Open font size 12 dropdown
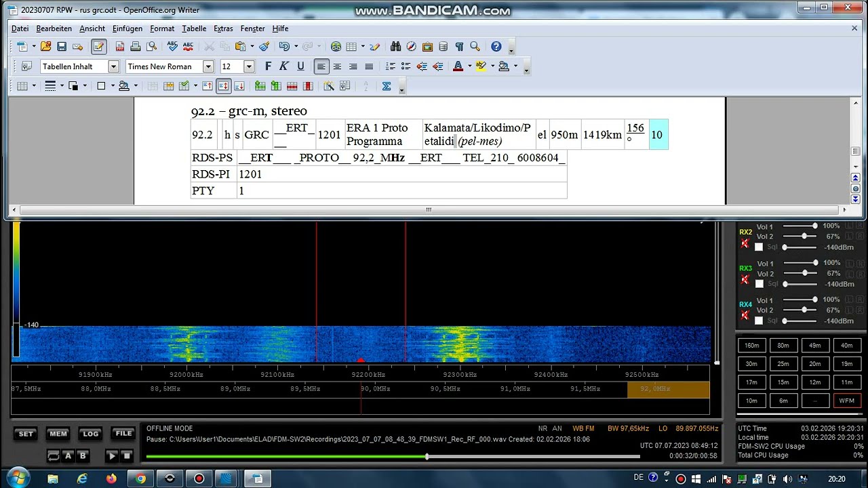This screenshot has width=868, height=488. point(249,66)
